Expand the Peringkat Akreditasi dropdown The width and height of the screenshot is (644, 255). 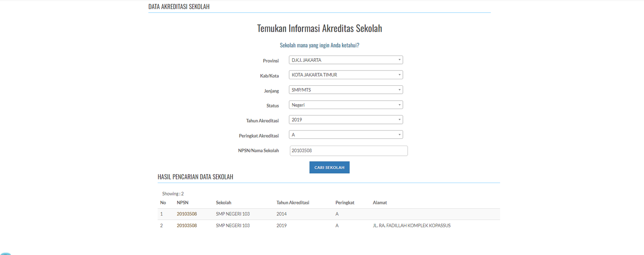(345, 135)
